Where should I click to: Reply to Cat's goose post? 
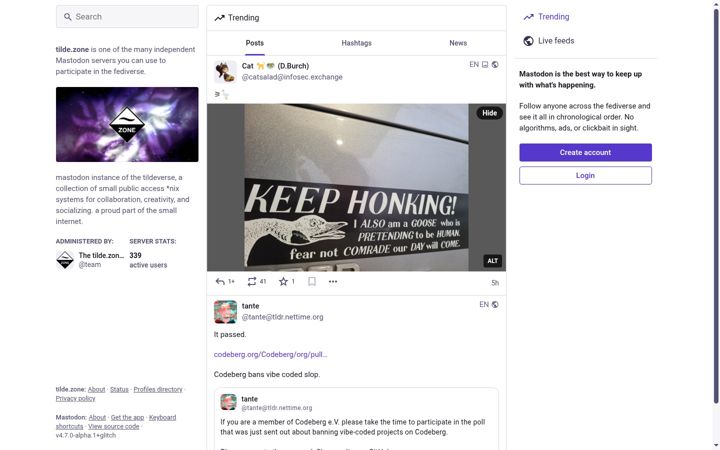pyautogui.click(x=225, y=282)
